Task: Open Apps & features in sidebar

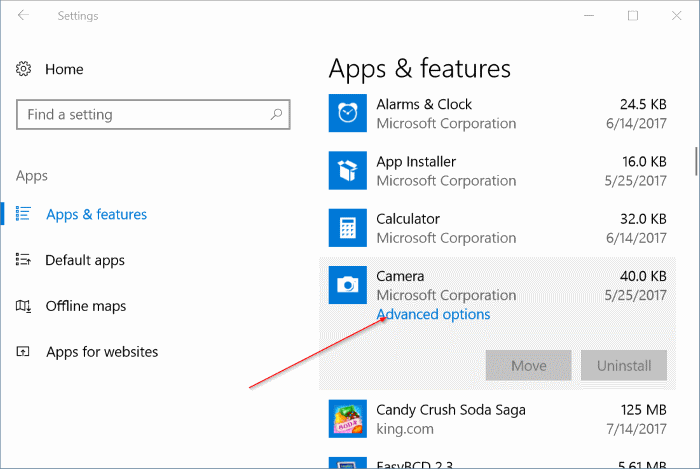Action: point(96,214)
